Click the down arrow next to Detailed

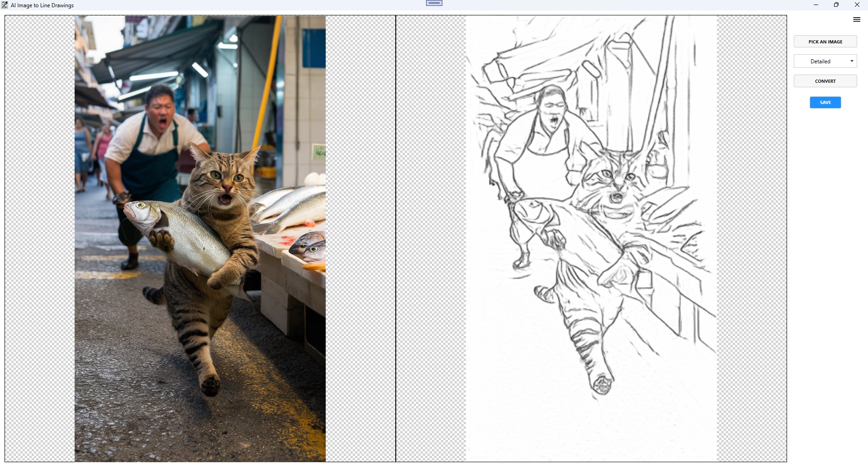[x=852, y=61]
